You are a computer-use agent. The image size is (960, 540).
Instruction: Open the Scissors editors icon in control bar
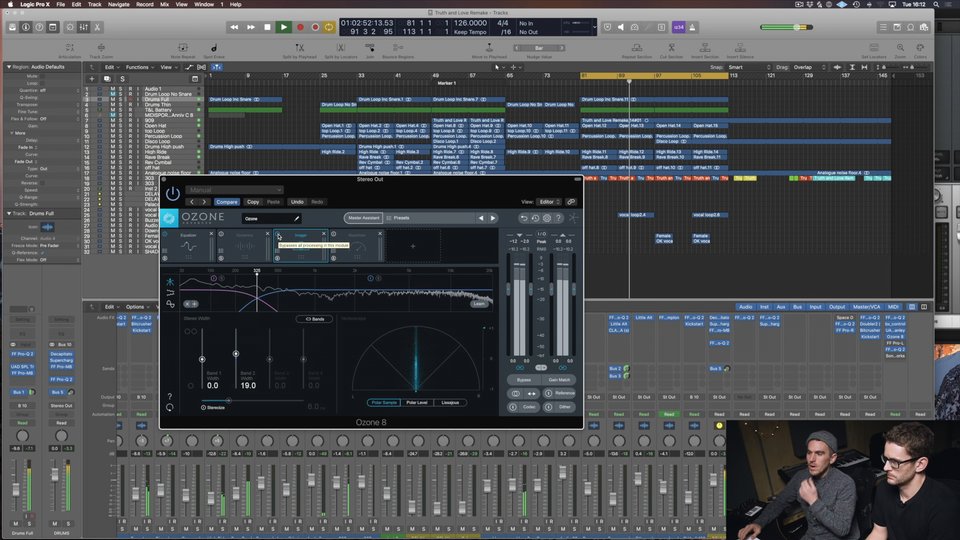pos(97,27)
